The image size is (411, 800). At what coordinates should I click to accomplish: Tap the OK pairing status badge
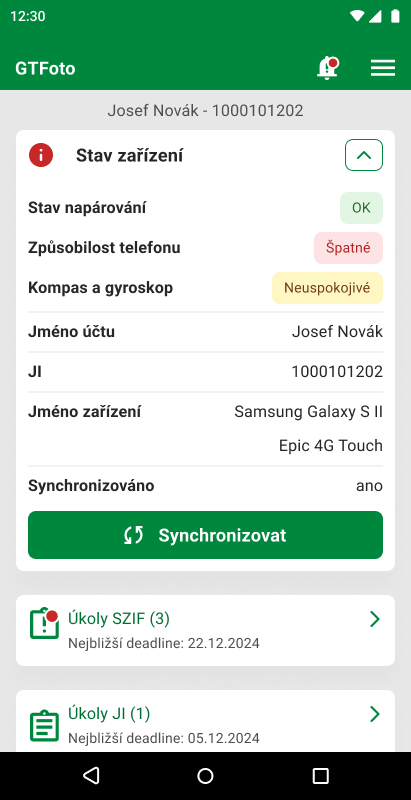click(361, 208)
